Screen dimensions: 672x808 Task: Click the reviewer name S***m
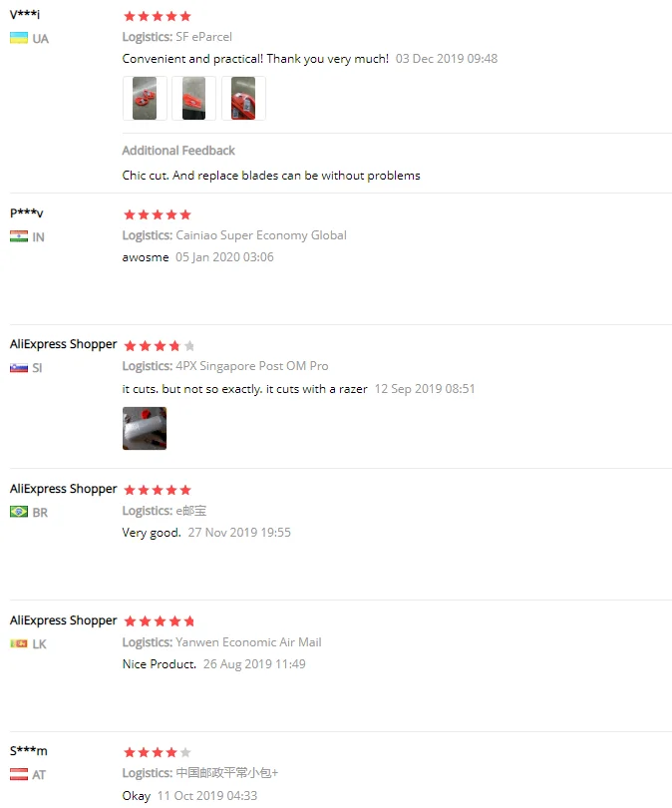click(x=28, y=751)
